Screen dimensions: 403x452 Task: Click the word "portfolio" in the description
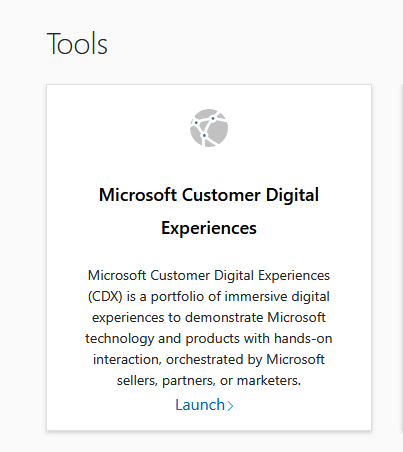coord(177,296)
